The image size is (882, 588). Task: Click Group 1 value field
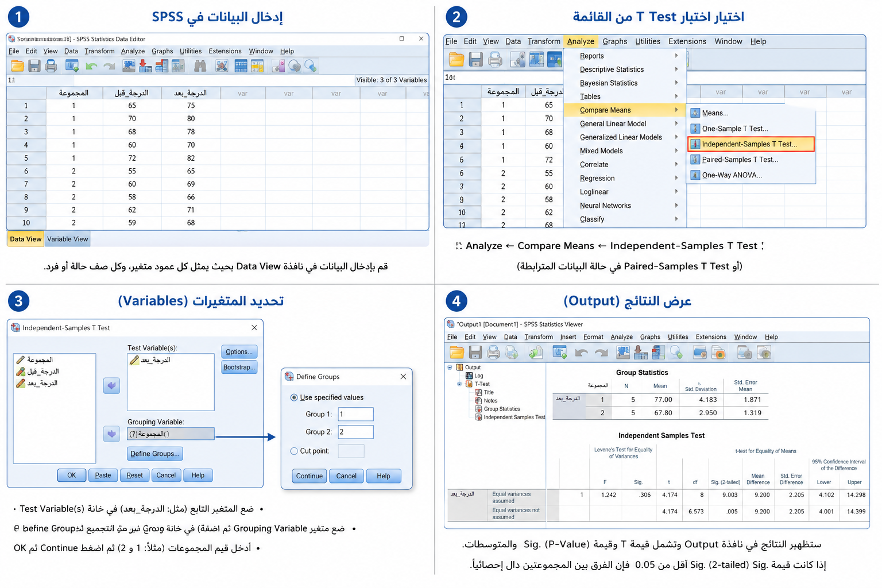tap(355, 414)
